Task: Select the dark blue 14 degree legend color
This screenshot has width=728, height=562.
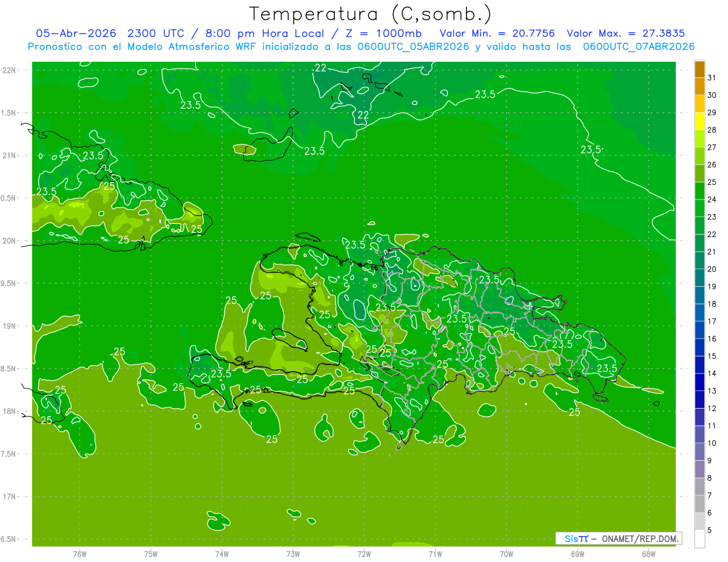Action: point(699,365)
